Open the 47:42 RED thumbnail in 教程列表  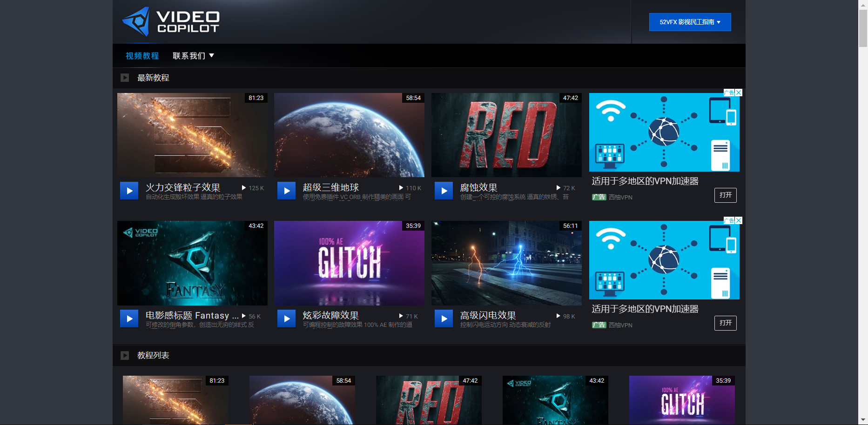(x=429, y=400)
